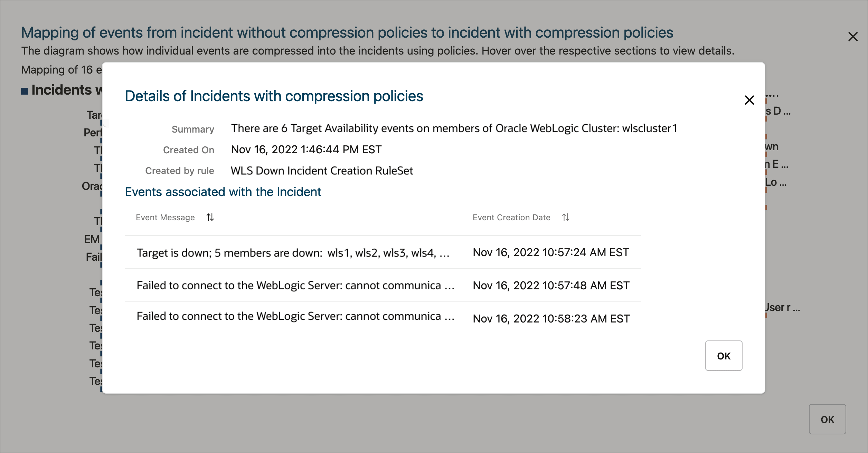Click the 'EM' label in the diagram
Viewport: 868px width, 453px height.
point(92,239)
